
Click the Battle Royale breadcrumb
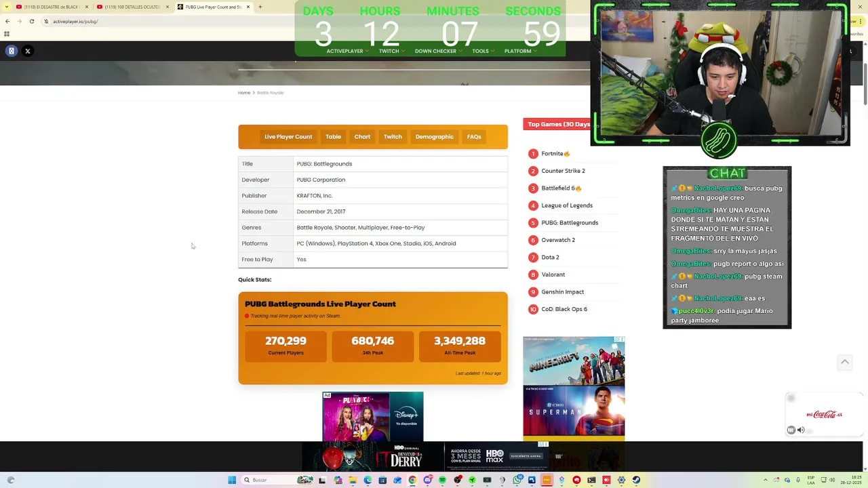pos(270,92)
